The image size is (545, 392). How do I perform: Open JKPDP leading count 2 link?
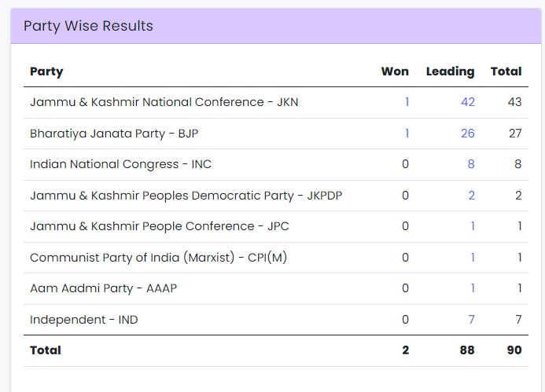(472, 196)
